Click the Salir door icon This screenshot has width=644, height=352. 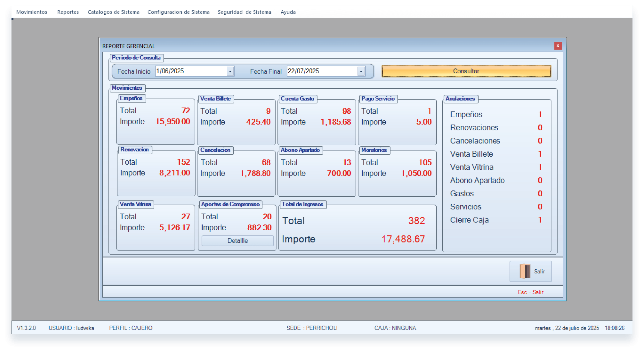(x=525, y=271)
